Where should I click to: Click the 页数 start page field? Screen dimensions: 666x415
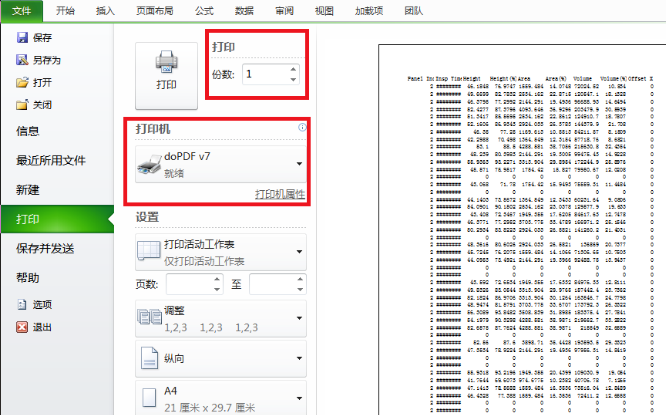(189, 284)
